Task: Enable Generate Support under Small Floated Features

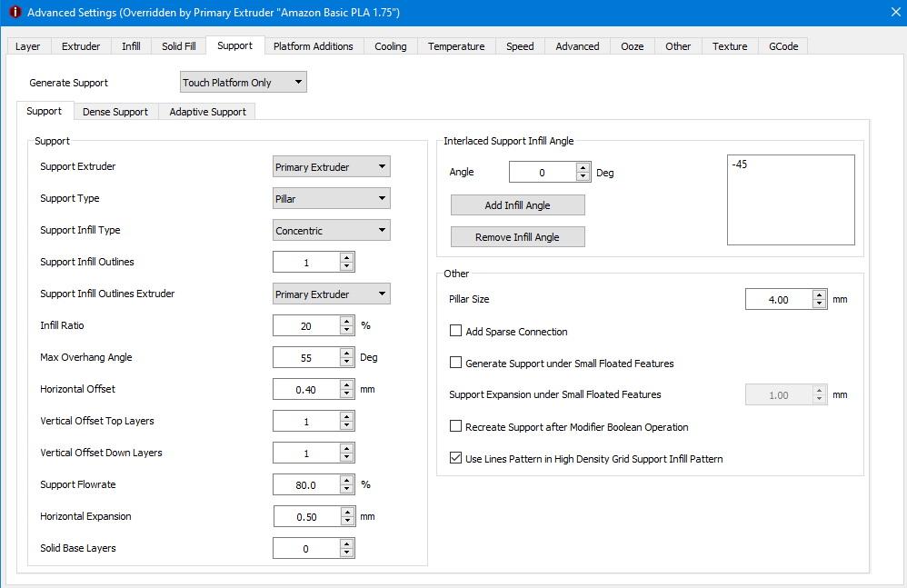Action: tap(456, 363)
